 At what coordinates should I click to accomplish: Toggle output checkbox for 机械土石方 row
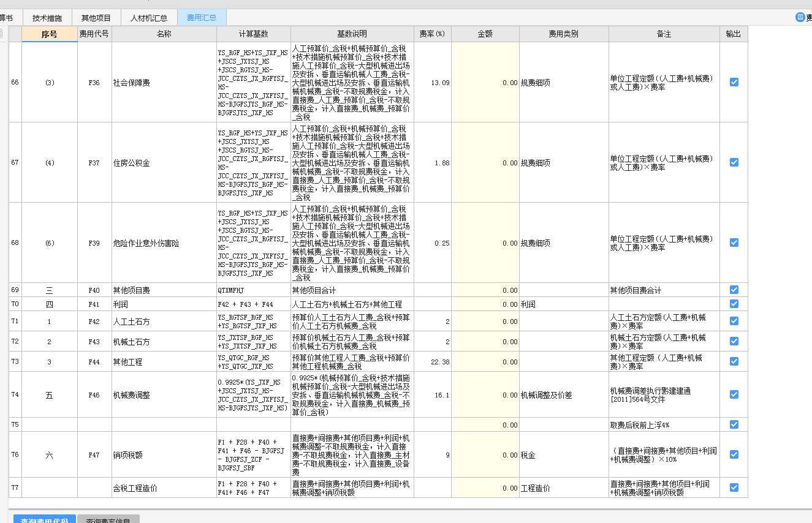pyautogui.click(x=734, y=341)
